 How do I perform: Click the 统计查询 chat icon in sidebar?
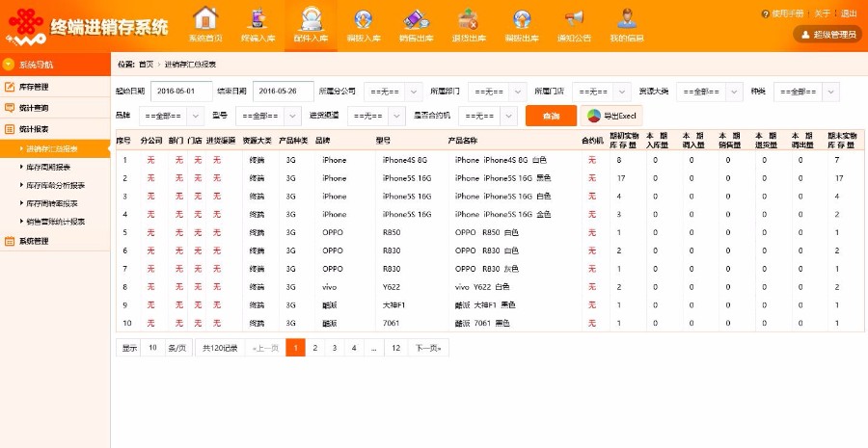(10, 108)
